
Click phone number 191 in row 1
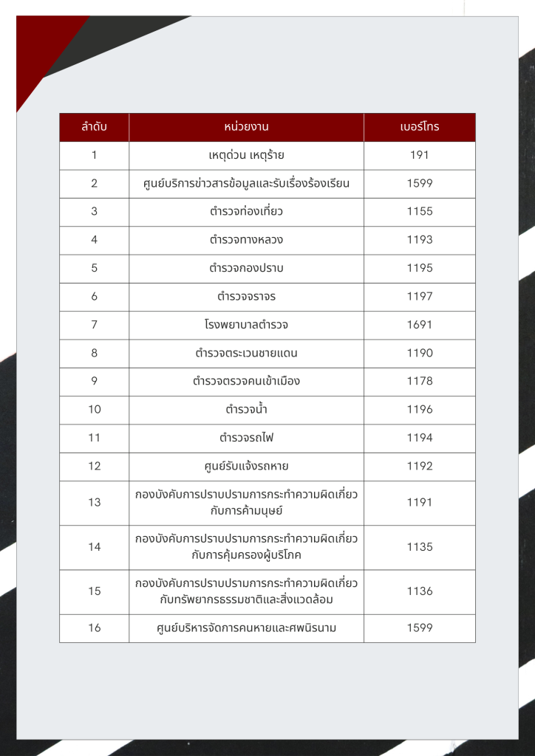(419, 155)
